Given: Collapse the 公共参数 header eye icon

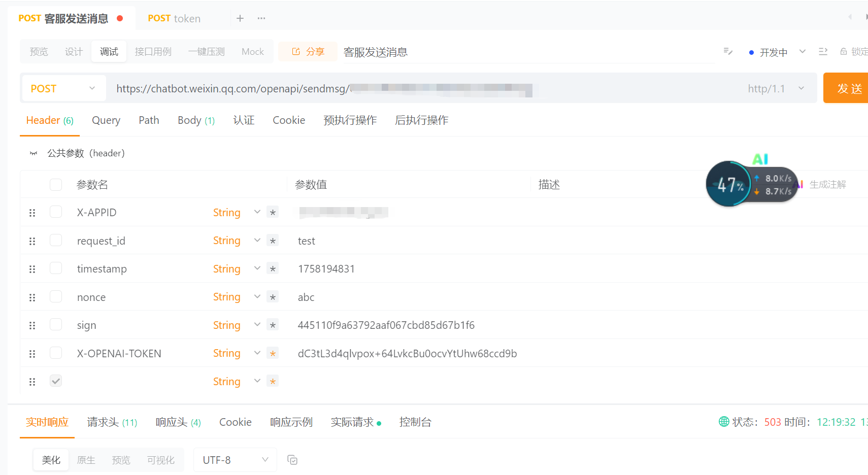Looking at the screenshot, I should click(x=34, y=153).
